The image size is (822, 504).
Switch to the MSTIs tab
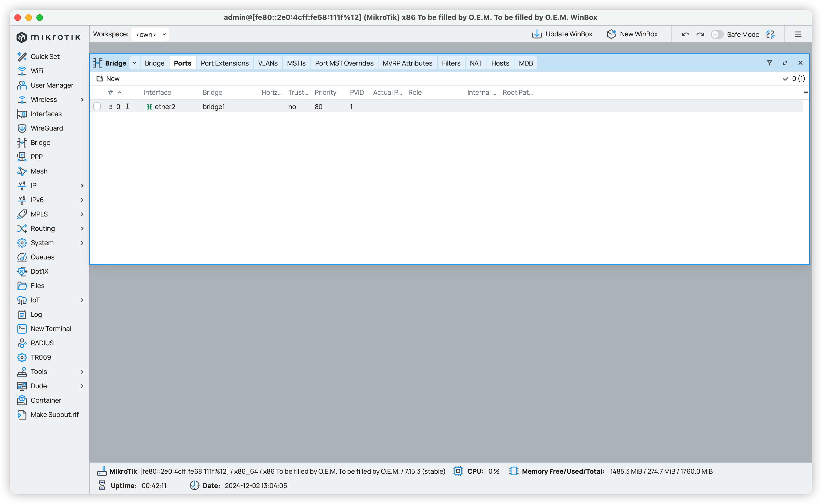coord(296,63)
